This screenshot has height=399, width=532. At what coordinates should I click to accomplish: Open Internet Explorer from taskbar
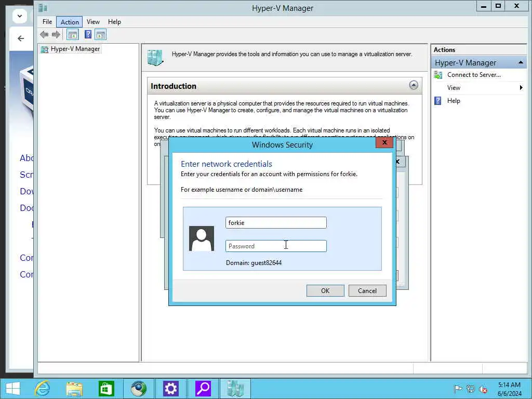point(43,389)
